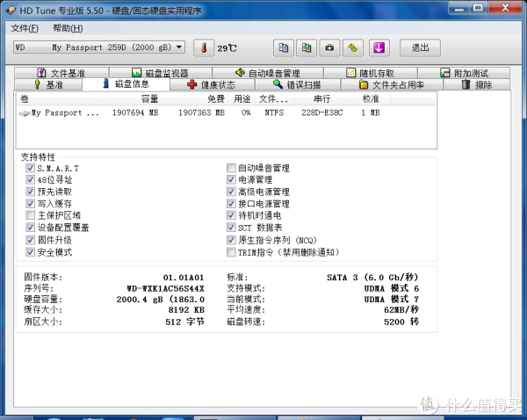This screenshot has width=527, height=420.
Task: Click the 退出 exit button
Action: pyautogui.click(x=420, y=47)
